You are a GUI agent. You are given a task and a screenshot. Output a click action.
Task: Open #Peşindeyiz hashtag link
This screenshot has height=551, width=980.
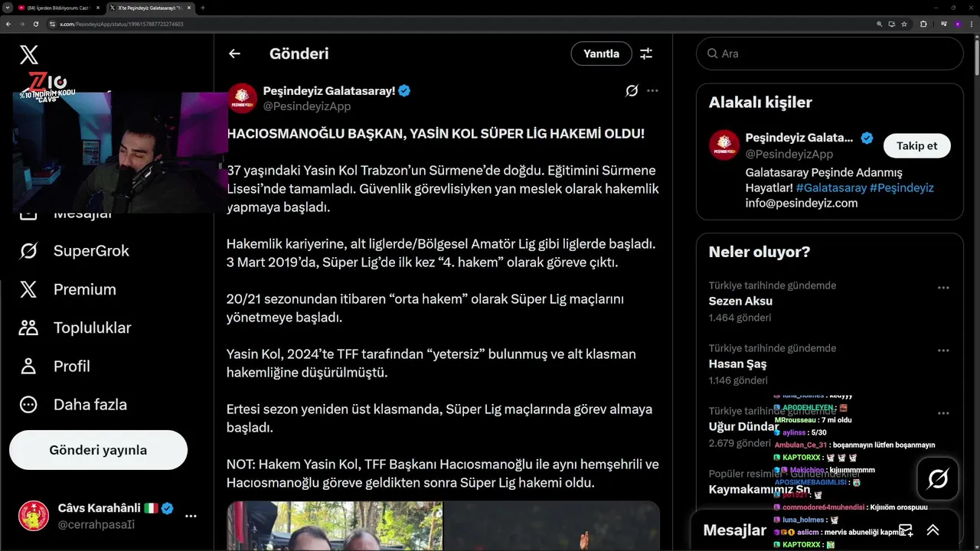point(902,187)
